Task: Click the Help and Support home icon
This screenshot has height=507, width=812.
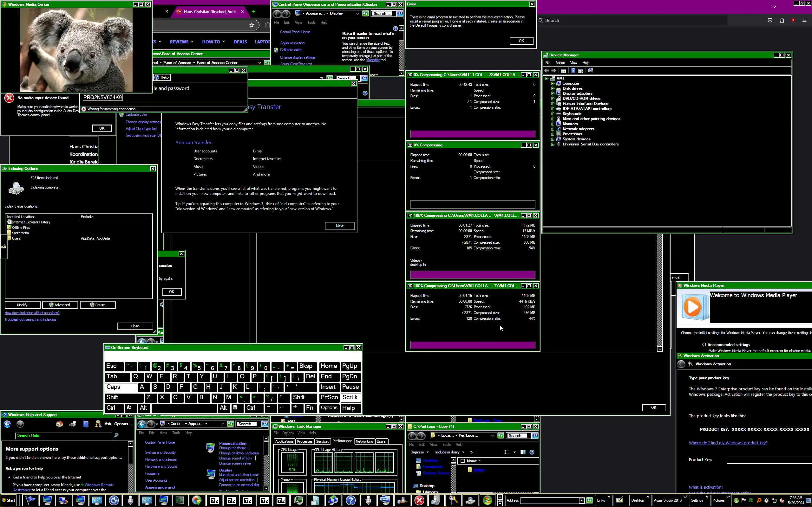Action: (x=59, y=424)
